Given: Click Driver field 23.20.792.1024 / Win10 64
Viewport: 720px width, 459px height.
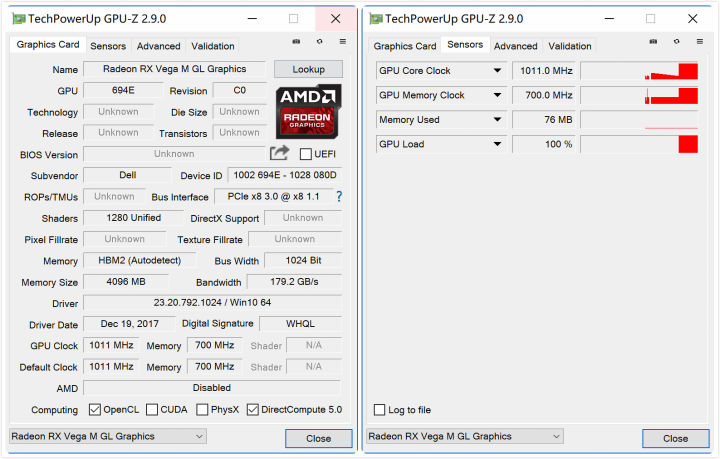Looking at the screenshot, I should [213, 302].
